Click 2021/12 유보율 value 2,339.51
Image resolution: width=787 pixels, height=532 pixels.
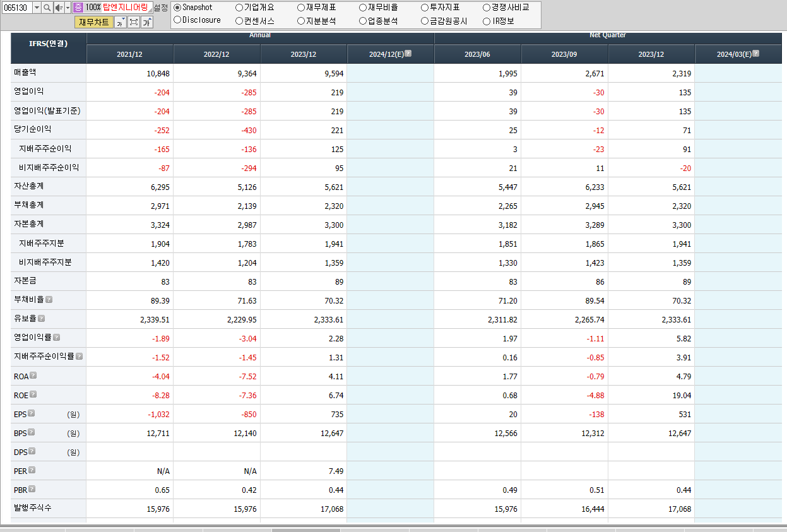155,320
